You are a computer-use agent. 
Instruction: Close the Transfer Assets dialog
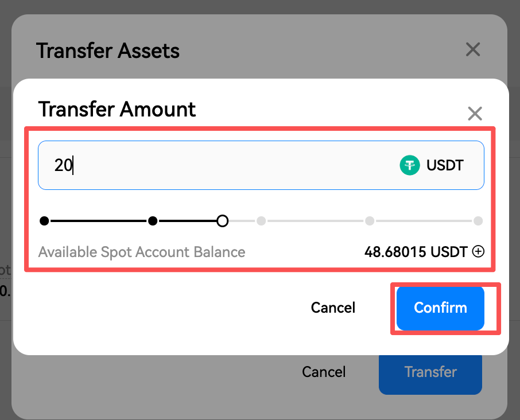tap(472, 50)
